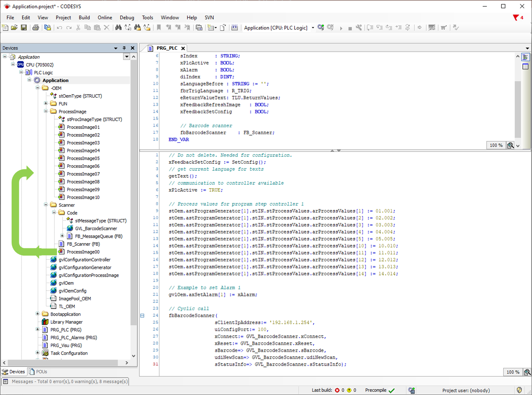Open the Messages status bar button
This screenshot has height=395, width=532.
[x=66, y=381]
